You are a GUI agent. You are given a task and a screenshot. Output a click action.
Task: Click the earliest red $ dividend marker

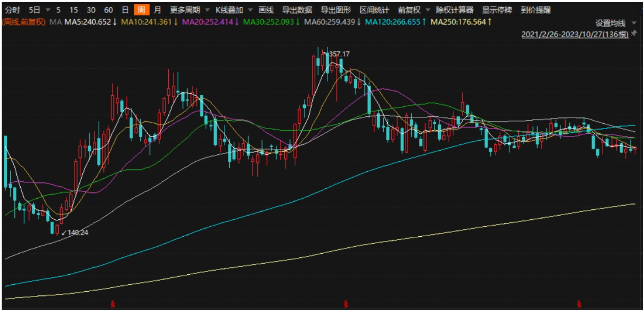click(113, 304)
